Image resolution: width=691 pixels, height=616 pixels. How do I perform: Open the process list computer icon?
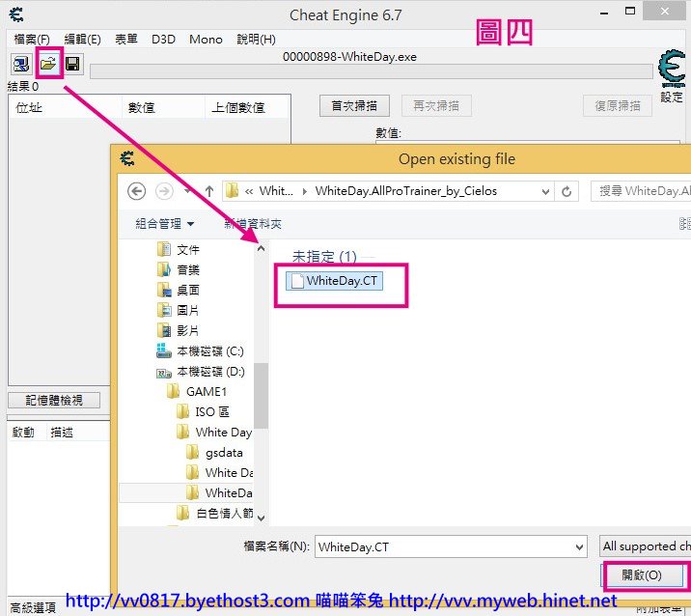[x=20, y=65]
